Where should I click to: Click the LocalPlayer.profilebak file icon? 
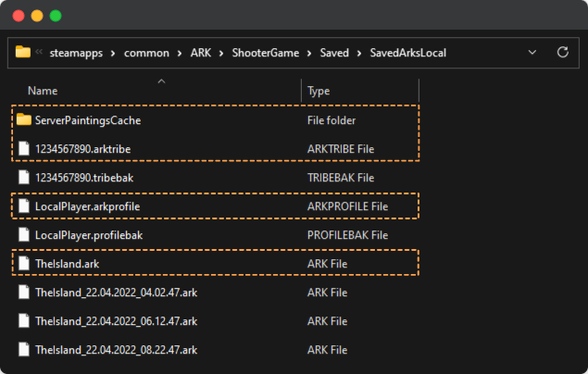tap(24, 234)
